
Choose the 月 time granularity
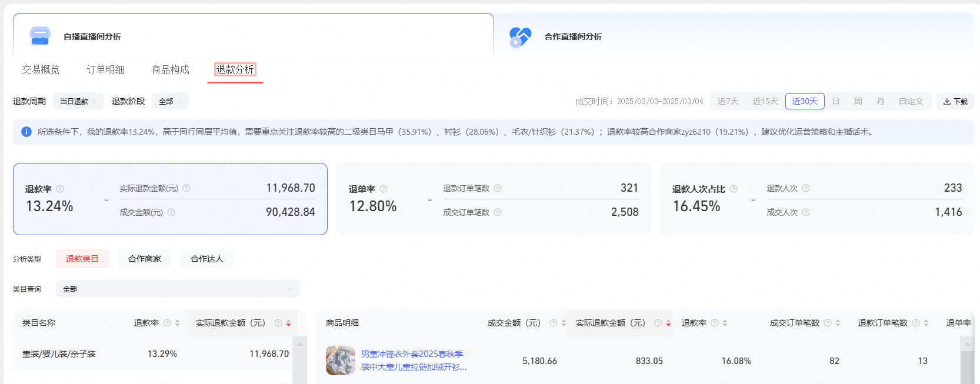tap(881, 101)
